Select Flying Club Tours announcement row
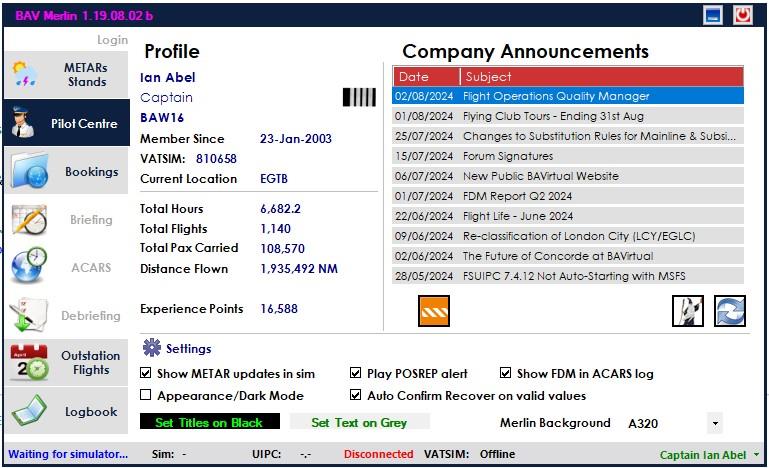Screen dimensions: 769x468 tap(568, 116)
